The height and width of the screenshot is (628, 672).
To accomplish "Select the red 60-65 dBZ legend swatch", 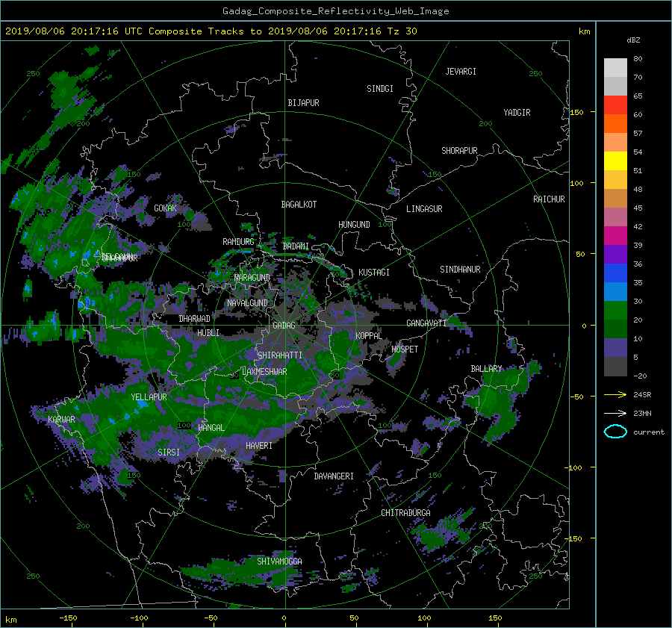I will tap(615, 105).
